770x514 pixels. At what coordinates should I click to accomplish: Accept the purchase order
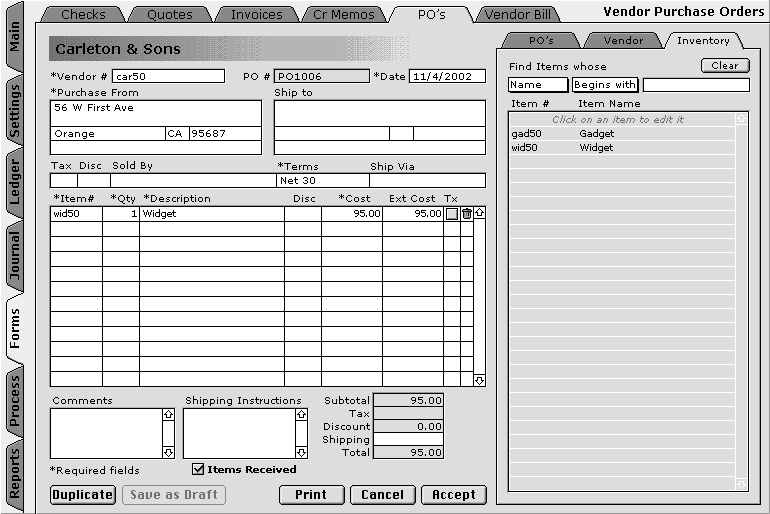[x=454, y=494]
